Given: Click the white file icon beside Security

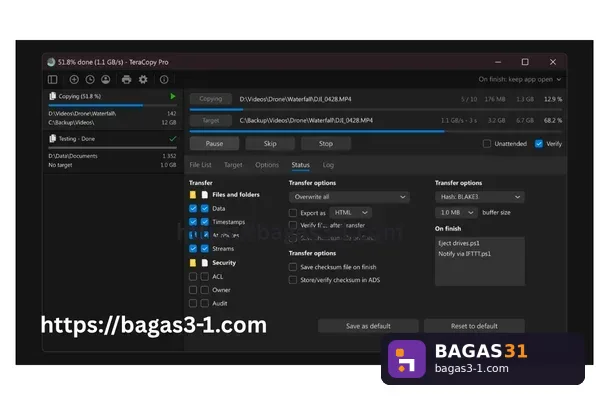Looking at the screenshot, I should (205, 263).
